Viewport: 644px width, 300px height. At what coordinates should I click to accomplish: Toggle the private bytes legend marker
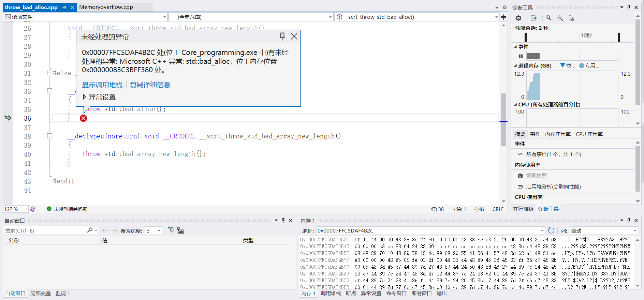(582, 65)
